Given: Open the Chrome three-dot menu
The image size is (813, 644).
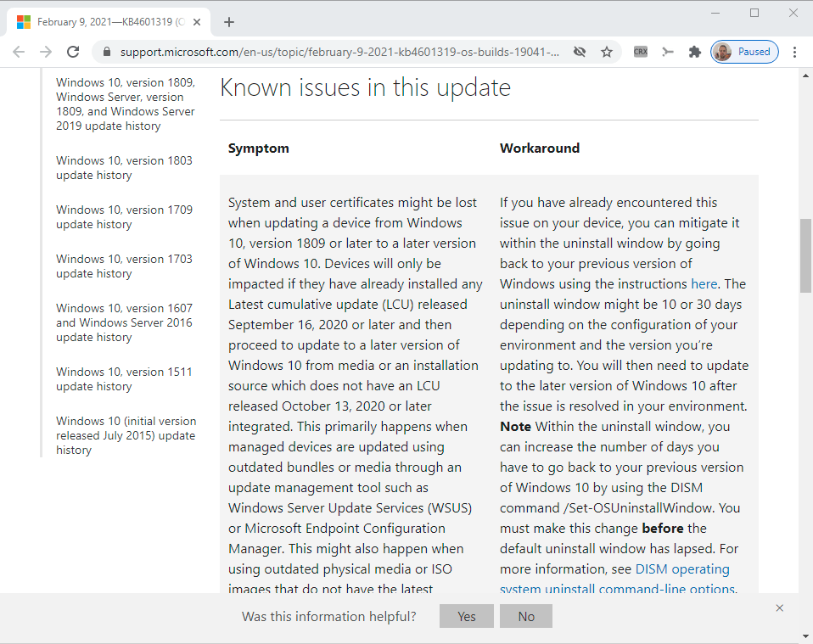Looking at the screenshot, I should [x=794, y=52].
